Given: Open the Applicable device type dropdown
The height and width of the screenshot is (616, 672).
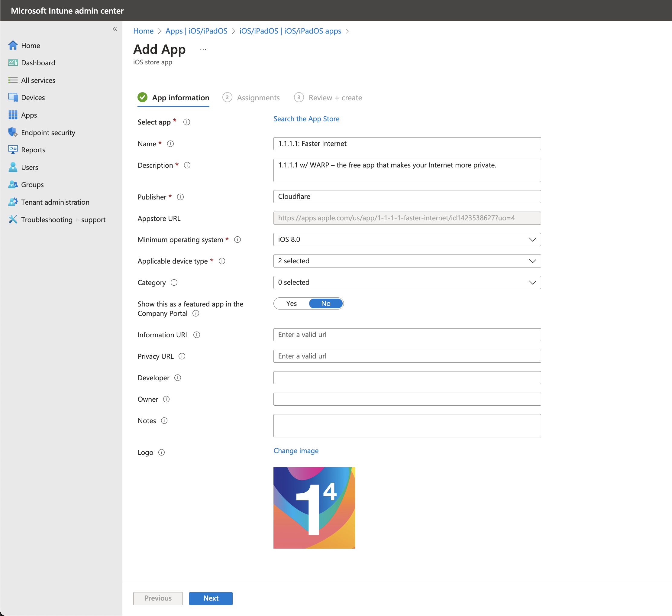Looking at the screenshot, I should tap(407, 261).
